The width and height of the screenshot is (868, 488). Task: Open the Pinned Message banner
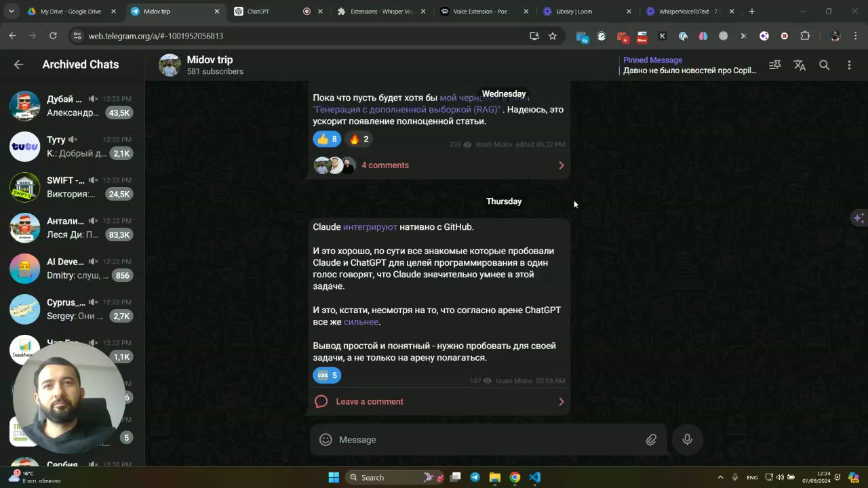(690, 65)
